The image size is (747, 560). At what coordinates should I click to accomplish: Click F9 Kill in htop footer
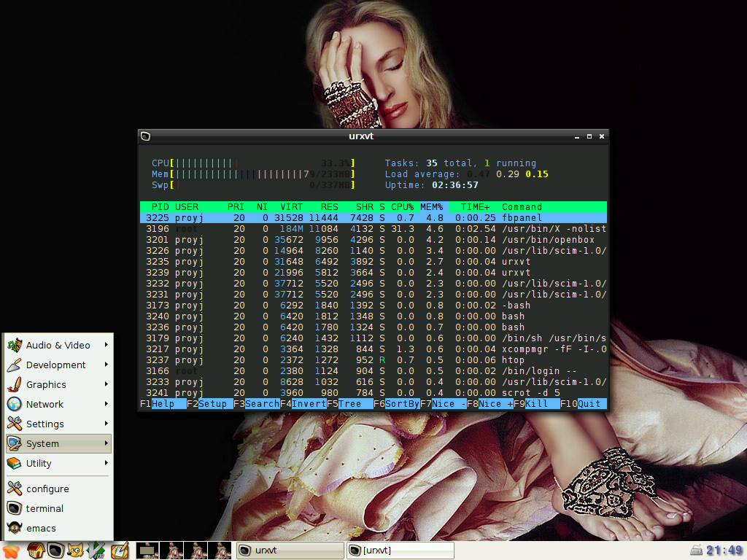[x=536, y=404]
